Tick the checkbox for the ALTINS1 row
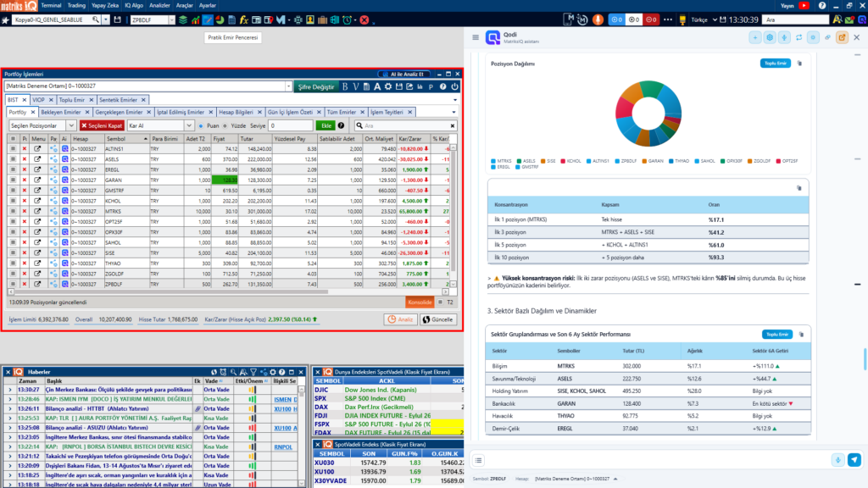The image size is (868, 488). [13, 149]
